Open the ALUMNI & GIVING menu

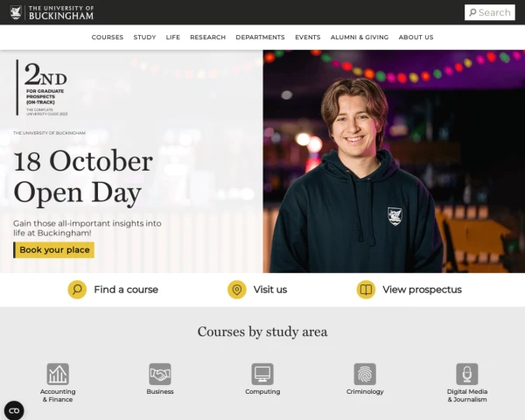point(360,37)
